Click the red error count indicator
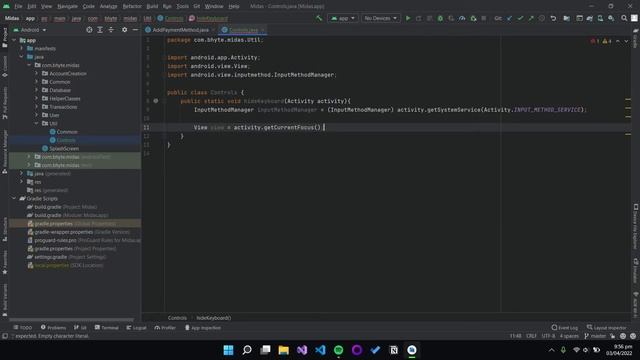Screen dimensions: 640x360 pyautogui.click(x=594, y=41)
